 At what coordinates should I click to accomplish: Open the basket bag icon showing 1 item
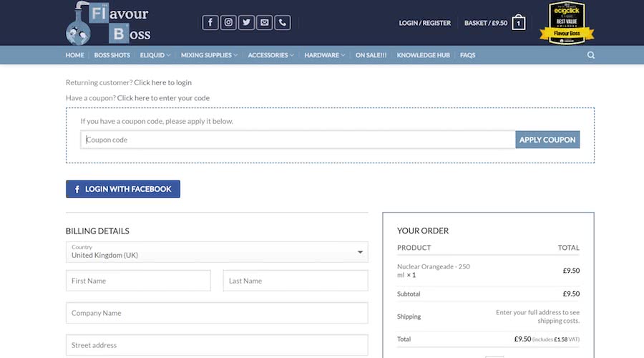tap(519, 22)
